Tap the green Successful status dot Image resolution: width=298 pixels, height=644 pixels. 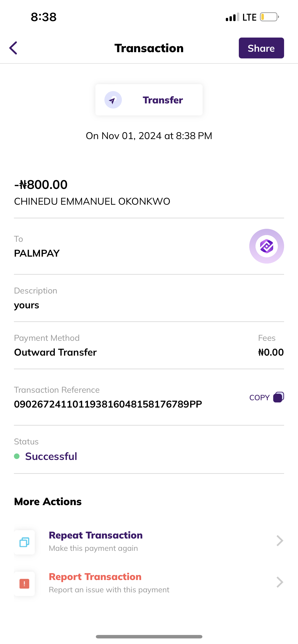pos(17,456)
